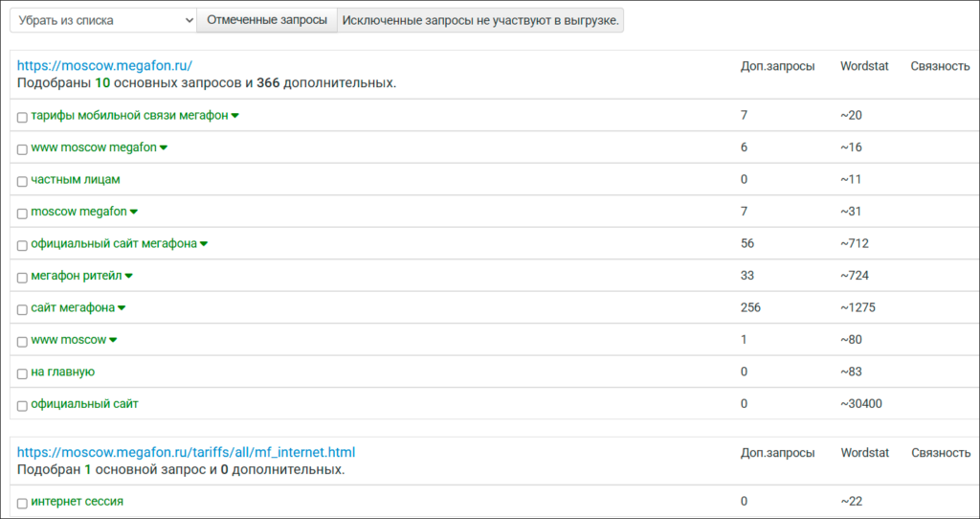The width and height of the screenshot is (980, 519).
Task: Expand the arrow after the 'www moscow' query
Action: point(113,340)
